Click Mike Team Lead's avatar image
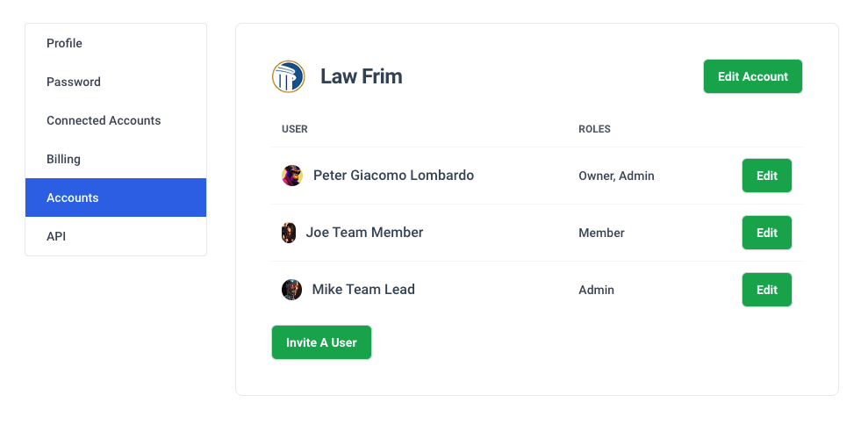 [291, 290]
